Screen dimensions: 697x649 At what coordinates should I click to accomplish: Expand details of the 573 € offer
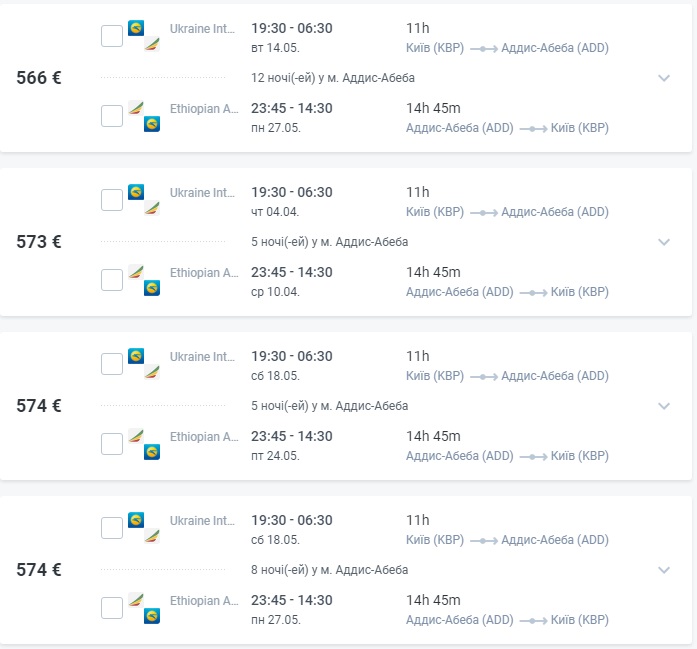[x=664, y=242]
